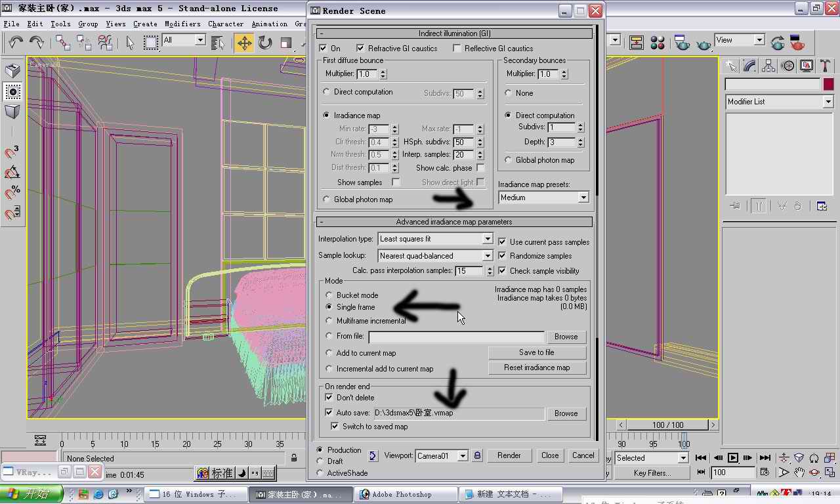
Task: Click the Render Last teapot icon
Action: coord(778,43)
